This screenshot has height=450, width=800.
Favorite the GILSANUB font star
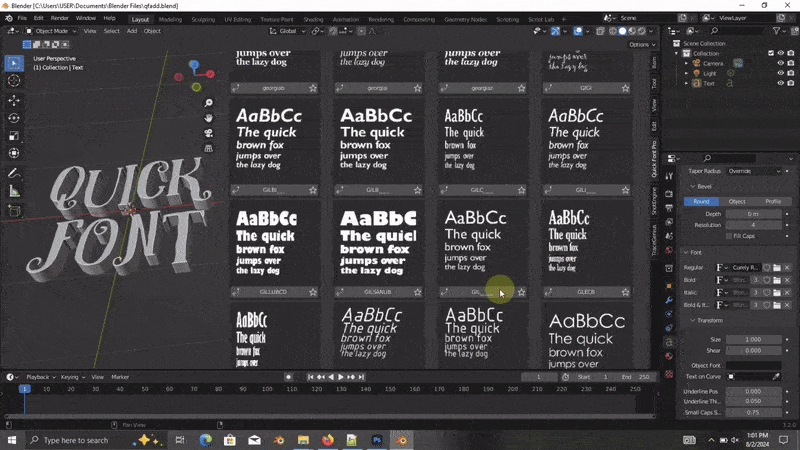pyautogui.click(x=417, y=292)
